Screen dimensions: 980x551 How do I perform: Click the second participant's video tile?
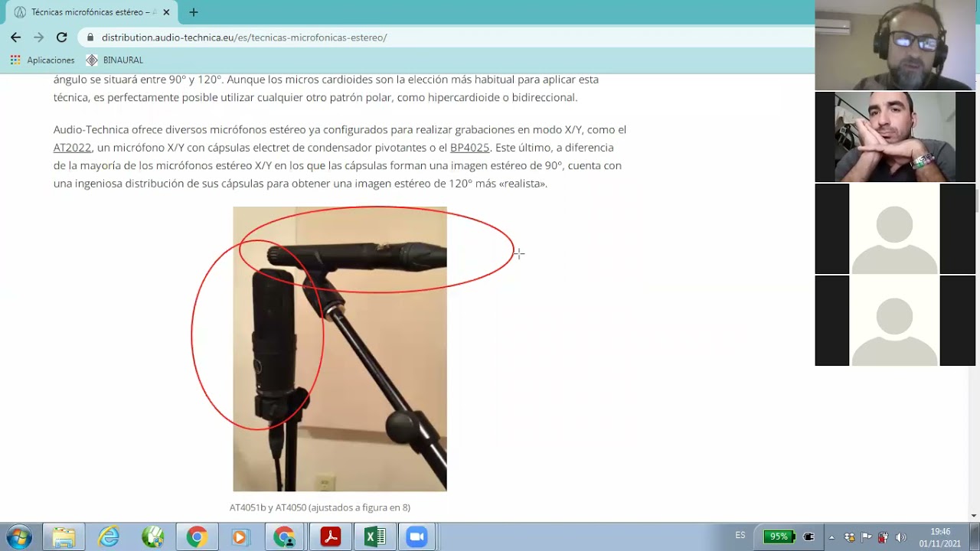point(895,137)
